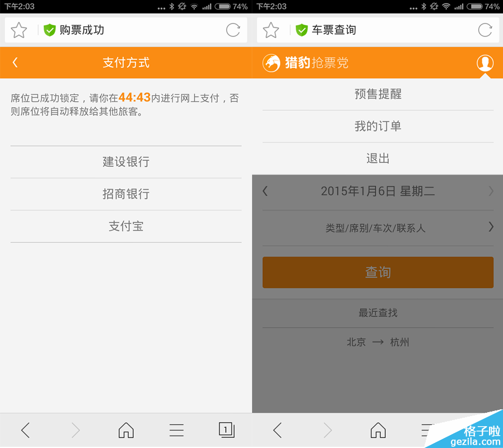Image resolution: width=503 pixels, height=448 pixels.
Task: Tap the Bluetooth icon on left status bar
Action: [x=171, y=6]
